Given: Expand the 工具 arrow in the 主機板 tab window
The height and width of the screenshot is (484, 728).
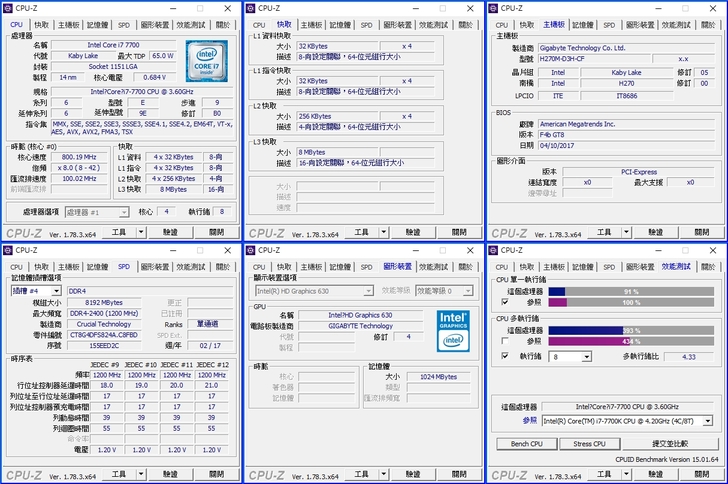Looking at the screenshot, I should point(626,232).
